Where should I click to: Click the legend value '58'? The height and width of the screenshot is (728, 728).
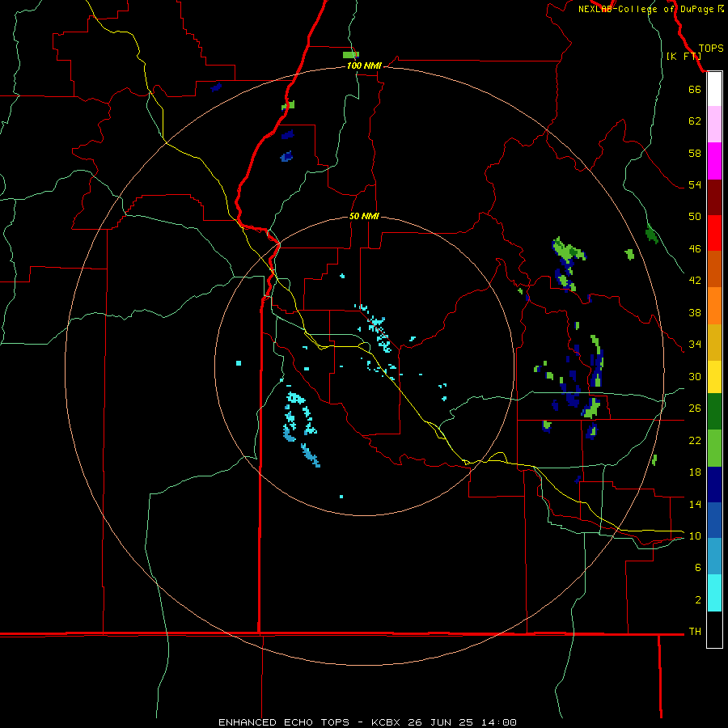tap(695, 153)
